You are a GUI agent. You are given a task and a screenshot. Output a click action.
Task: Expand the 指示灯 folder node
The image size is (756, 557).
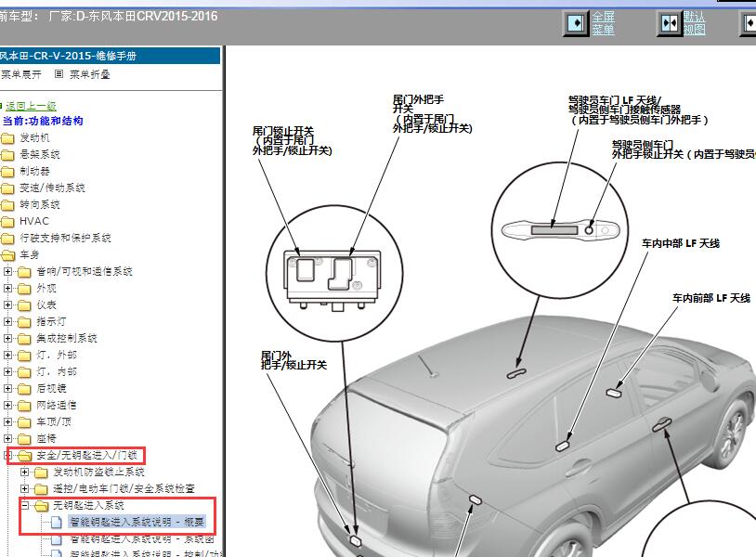pyautogui.click(x=7, y=321)
